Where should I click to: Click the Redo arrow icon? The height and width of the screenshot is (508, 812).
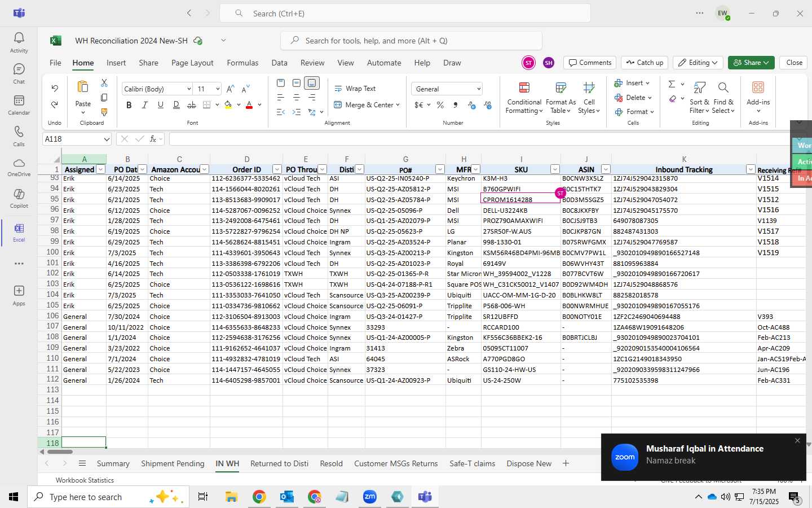click(55, 104)
